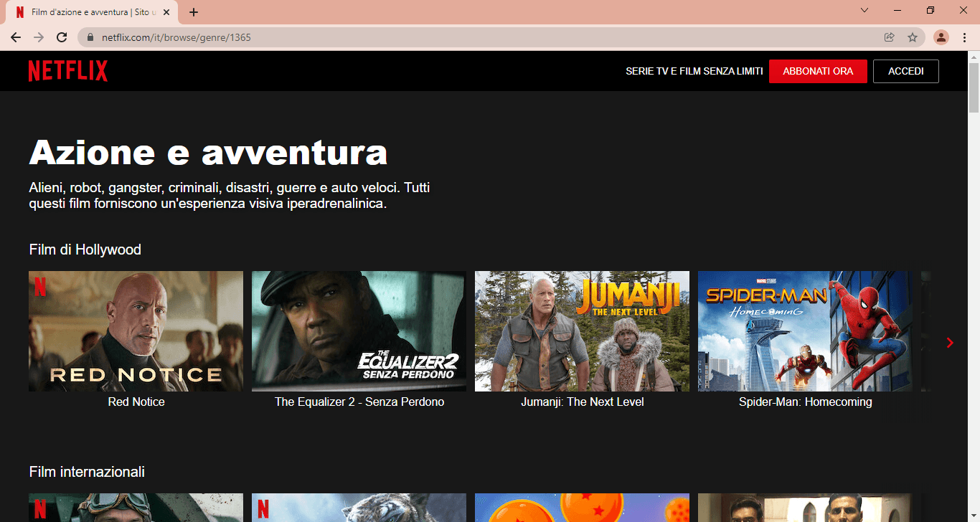Go back with the browser back arrow
The image size is (980, 522).
click(x=16, y=37)
